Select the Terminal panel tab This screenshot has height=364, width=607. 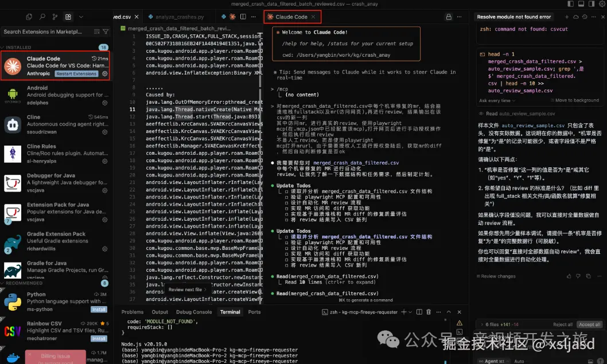pyautogui.click(x=230, y=312)
